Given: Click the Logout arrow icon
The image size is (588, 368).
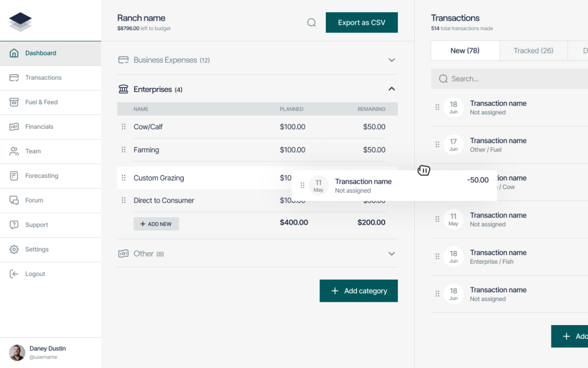Looking at the screenshot, I should (x=14, y=274).
